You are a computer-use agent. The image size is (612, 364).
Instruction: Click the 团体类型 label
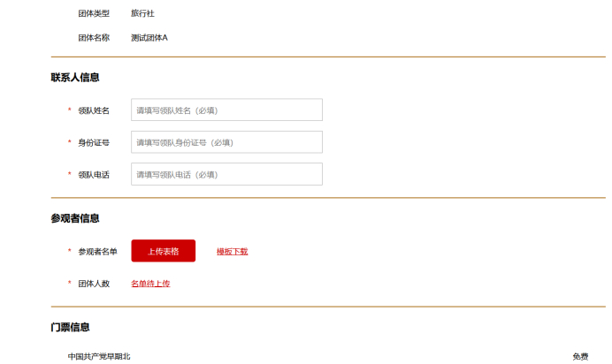click(94, 13)
